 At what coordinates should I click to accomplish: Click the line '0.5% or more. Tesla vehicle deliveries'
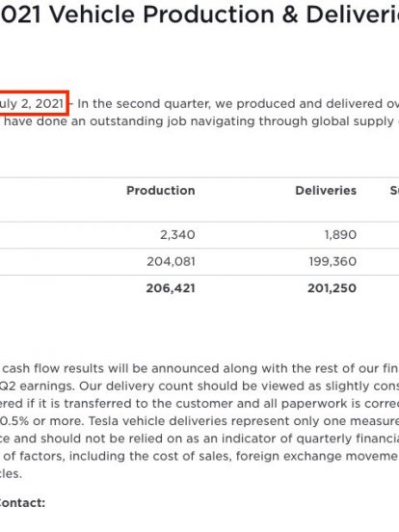[199, 421]
